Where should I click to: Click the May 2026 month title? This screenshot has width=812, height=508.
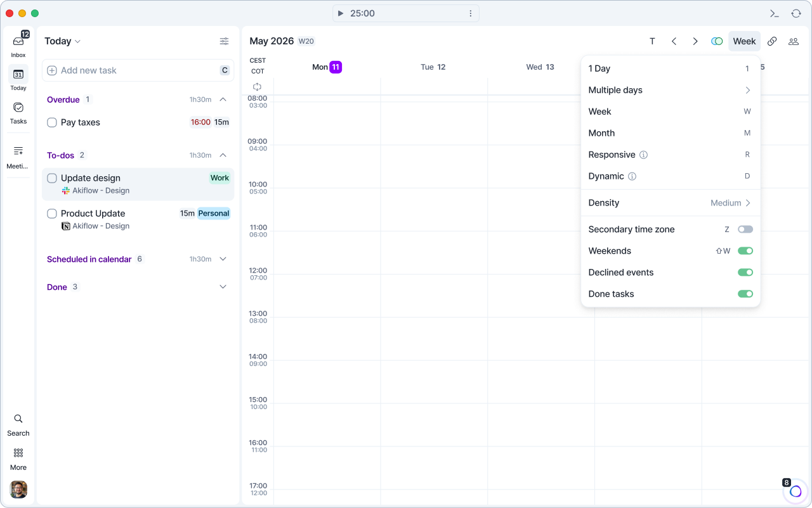[x=272, y=41]
